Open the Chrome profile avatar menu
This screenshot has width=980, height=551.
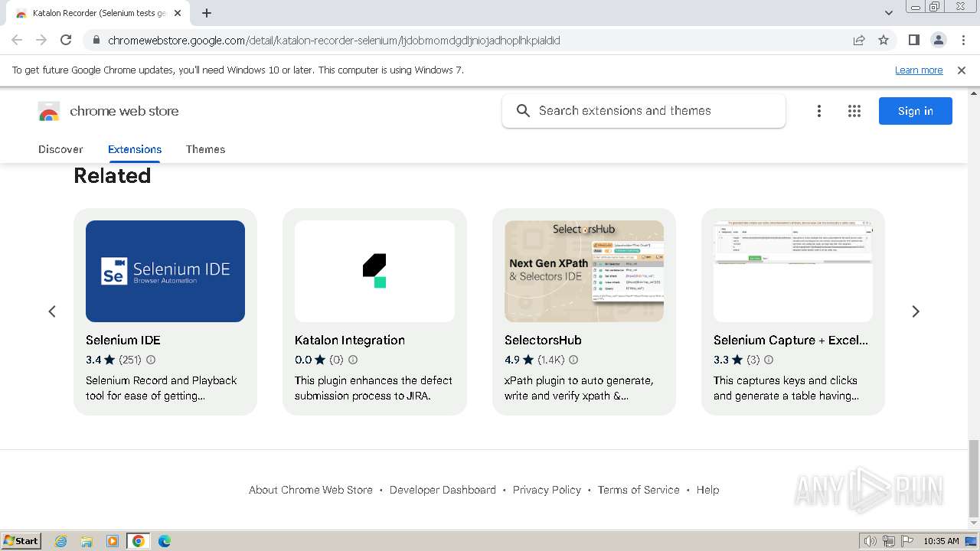pos(938,40)
